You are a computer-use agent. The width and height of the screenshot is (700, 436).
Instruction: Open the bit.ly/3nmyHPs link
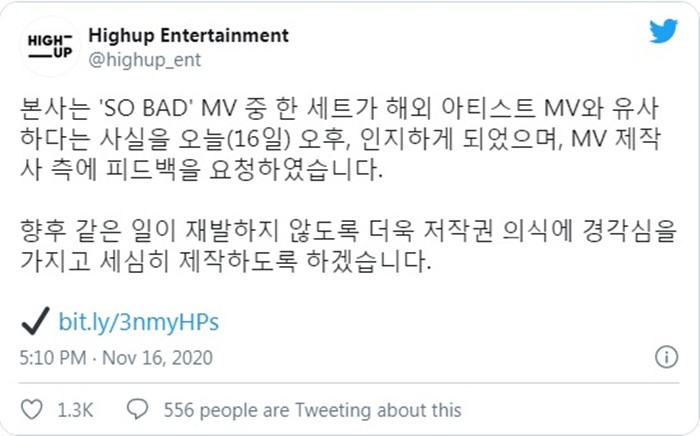coord(139,322)
